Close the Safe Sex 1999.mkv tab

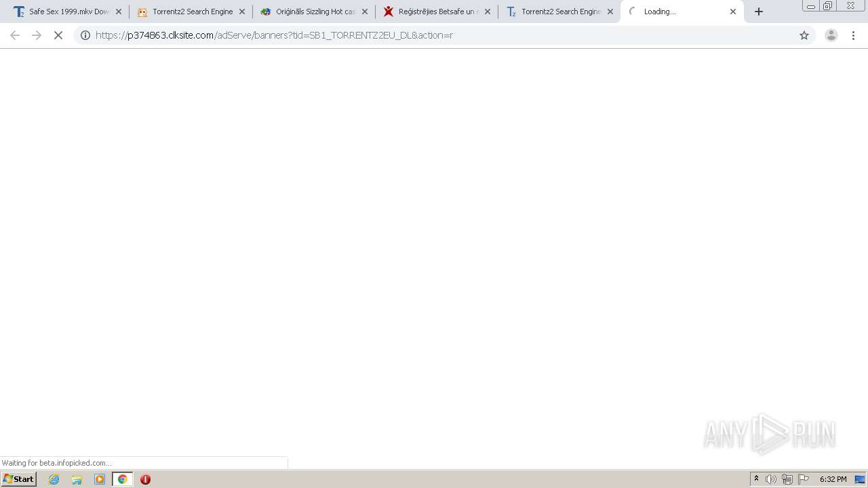coord(119,12)
